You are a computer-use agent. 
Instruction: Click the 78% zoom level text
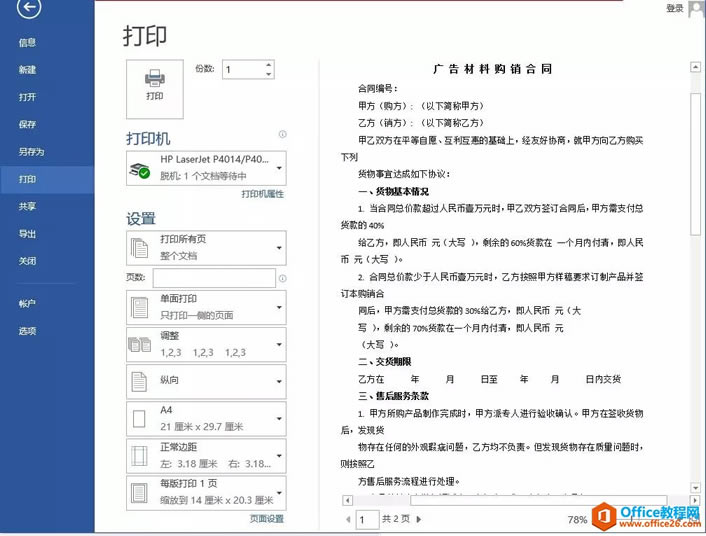tap(577, 520)
